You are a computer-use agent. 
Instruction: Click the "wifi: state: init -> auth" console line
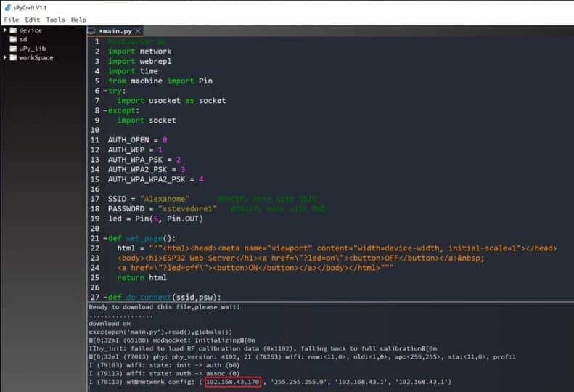tap(165, 365)
